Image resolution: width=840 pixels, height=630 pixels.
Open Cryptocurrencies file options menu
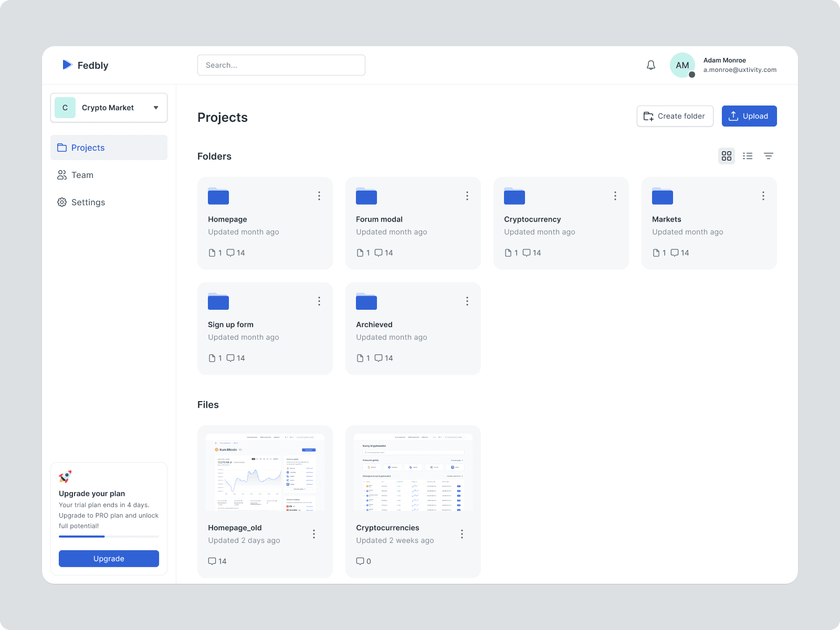pos(462,534)
